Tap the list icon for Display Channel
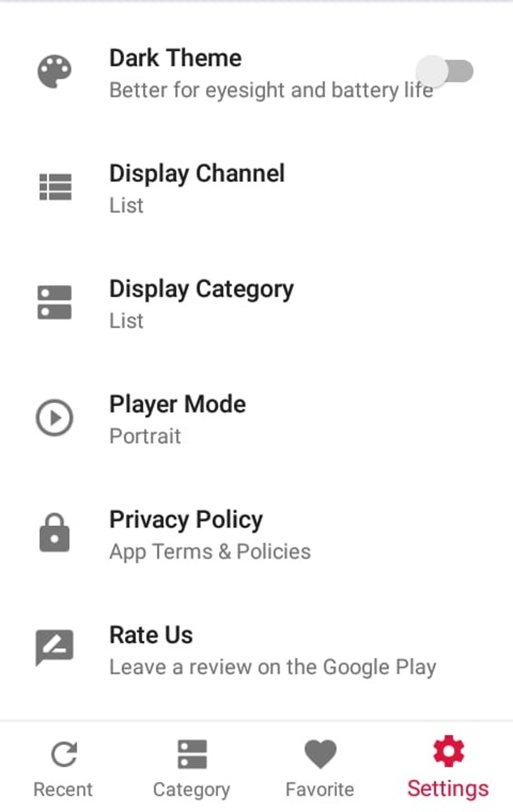Screen dimensions: 513x812 pyautogui.click(x=55, y=187)
